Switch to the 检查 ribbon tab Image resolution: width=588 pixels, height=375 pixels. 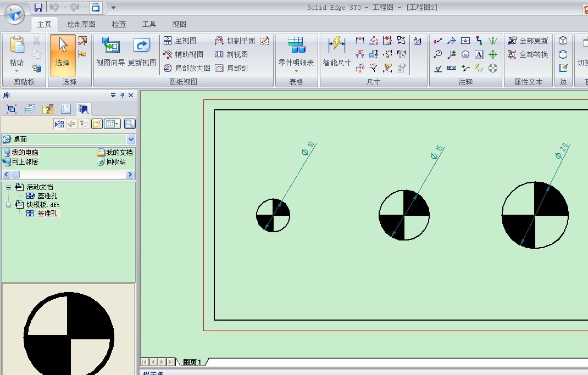(119, 24)
